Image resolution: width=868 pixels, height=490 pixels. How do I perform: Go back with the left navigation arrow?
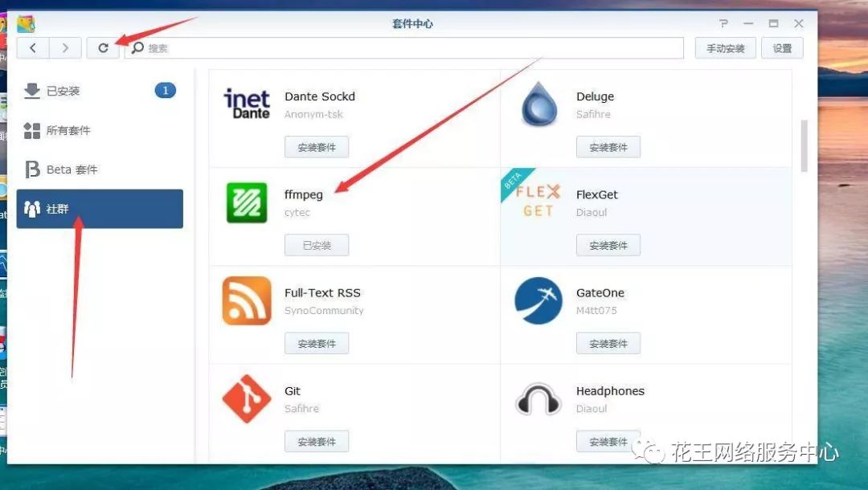click(32, 47)
